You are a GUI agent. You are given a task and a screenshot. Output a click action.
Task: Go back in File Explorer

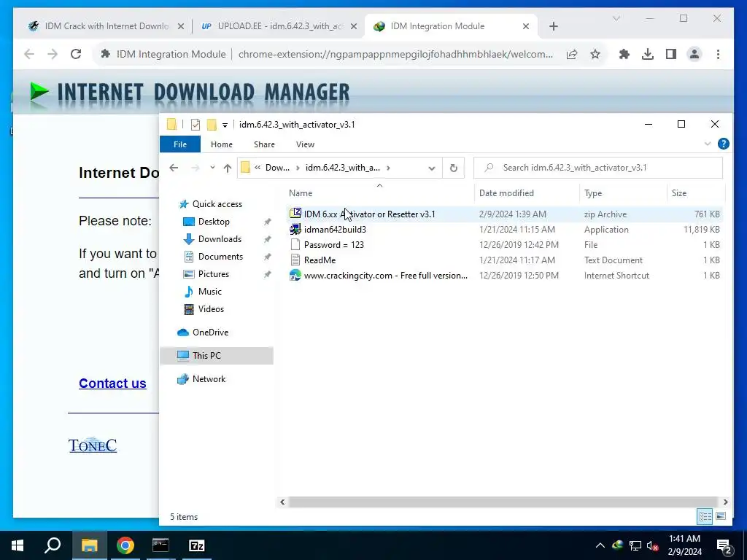click(x=174, y=168)
